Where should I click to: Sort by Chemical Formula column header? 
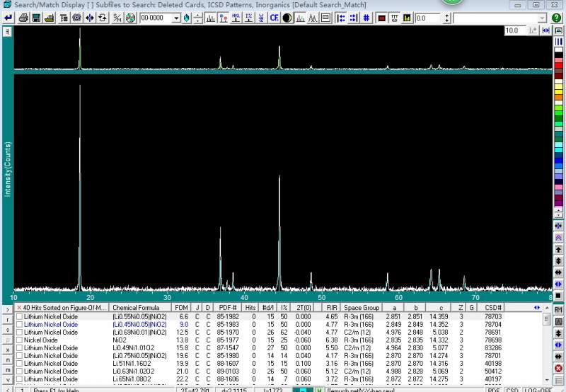click(x=140, y=308)
